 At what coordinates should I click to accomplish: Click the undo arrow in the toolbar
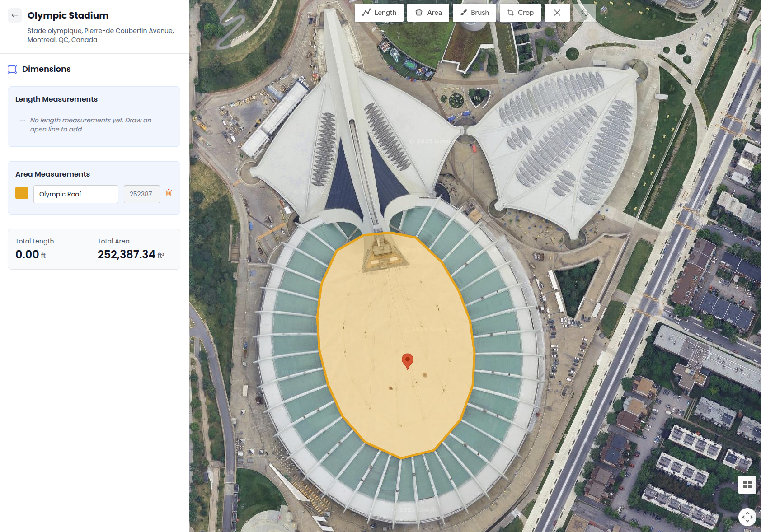tap(584, 12)
